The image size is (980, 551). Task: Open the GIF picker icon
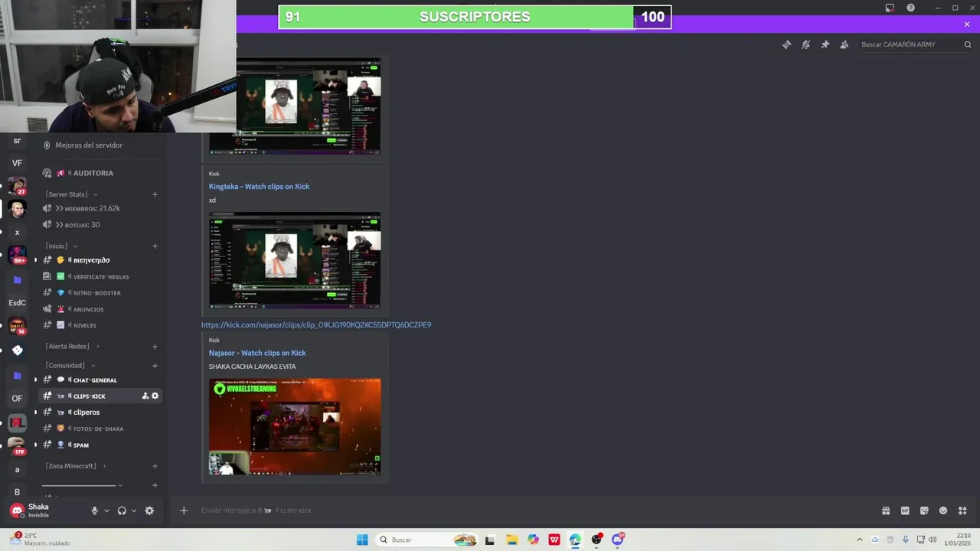pos(905,510)
